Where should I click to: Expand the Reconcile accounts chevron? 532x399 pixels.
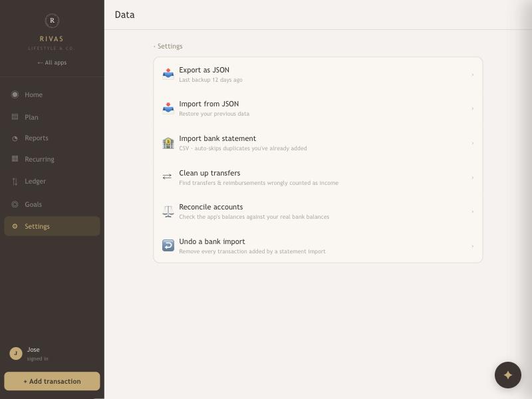point(473,211)
